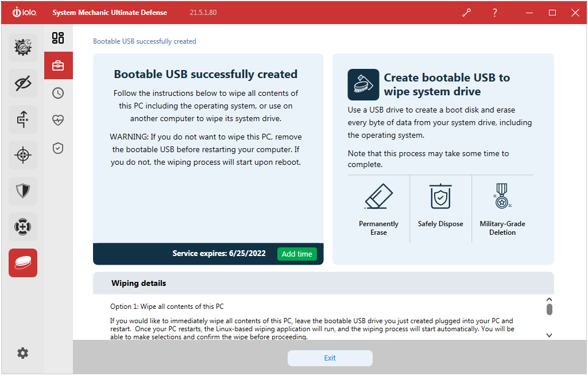Click the green Add time button
This screenshot has width=588, height=376.
(x=297, y=254)
